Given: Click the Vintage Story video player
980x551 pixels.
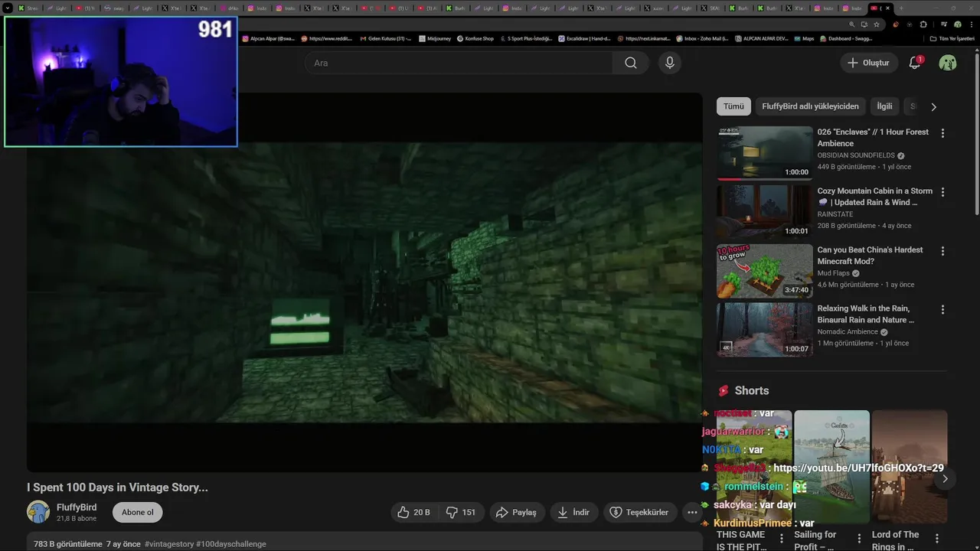Looking at the screenshot, I should (364, 282).
